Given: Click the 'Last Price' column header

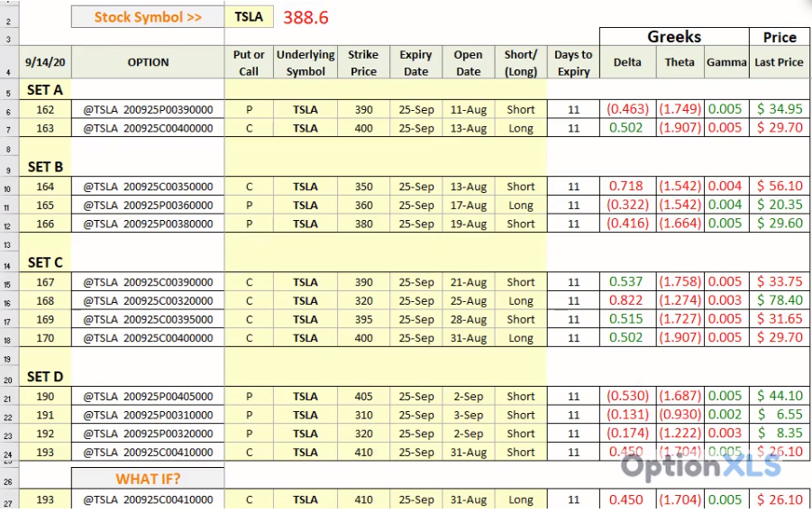Looking at the screenshot, I should (780, 62).
